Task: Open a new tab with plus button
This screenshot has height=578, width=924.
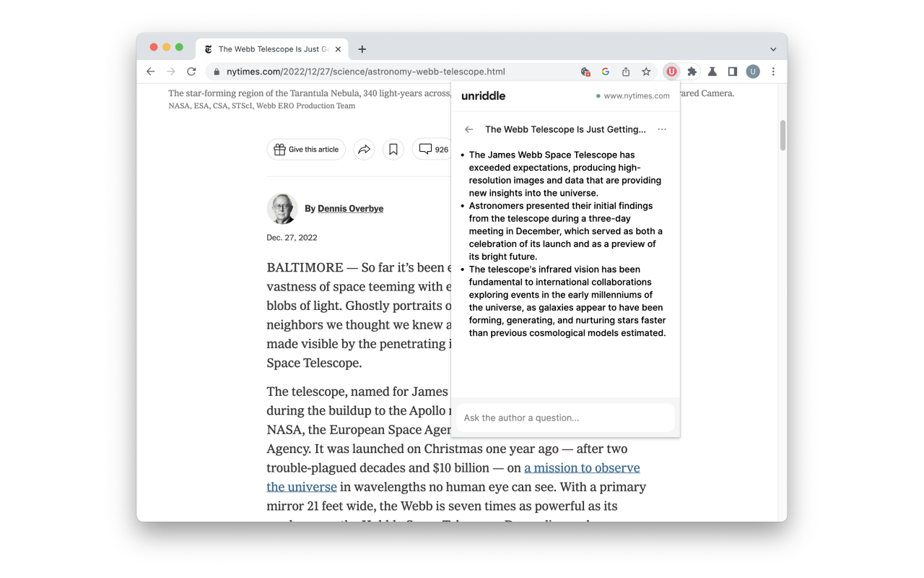Action: tap(362, 49)
